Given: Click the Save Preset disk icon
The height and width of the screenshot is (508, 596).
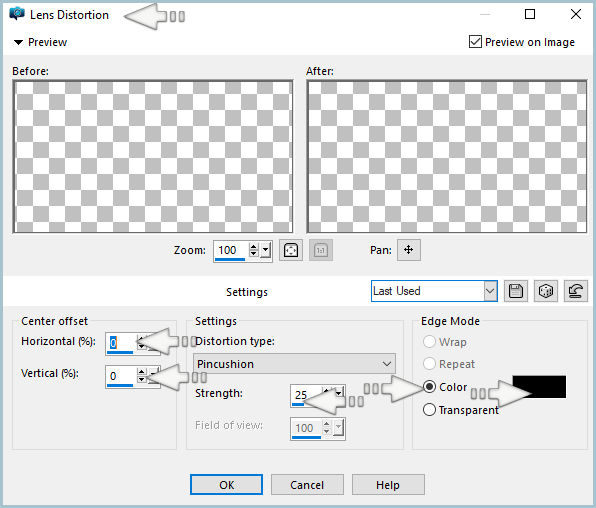Looking at the screenshot, I should (515, 291).
